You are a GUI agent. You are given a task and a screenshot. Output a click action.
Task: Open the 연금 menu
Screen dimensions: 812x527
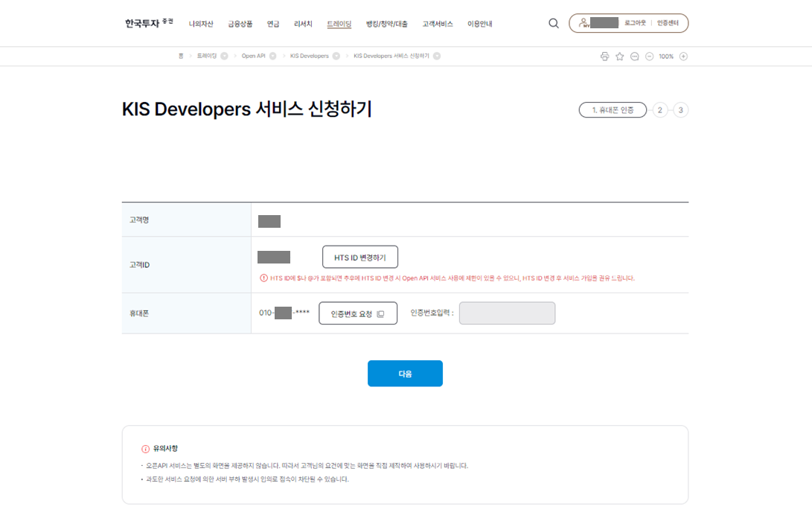pyautogui.click(x=273, y=24)
